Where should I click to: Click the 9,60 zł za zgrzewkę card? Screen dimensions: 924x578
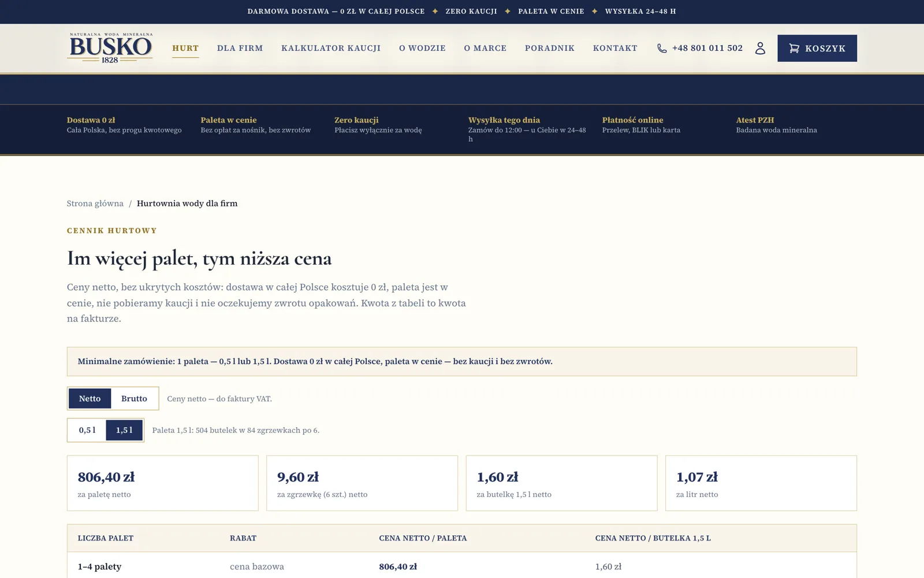pos(362,483)
